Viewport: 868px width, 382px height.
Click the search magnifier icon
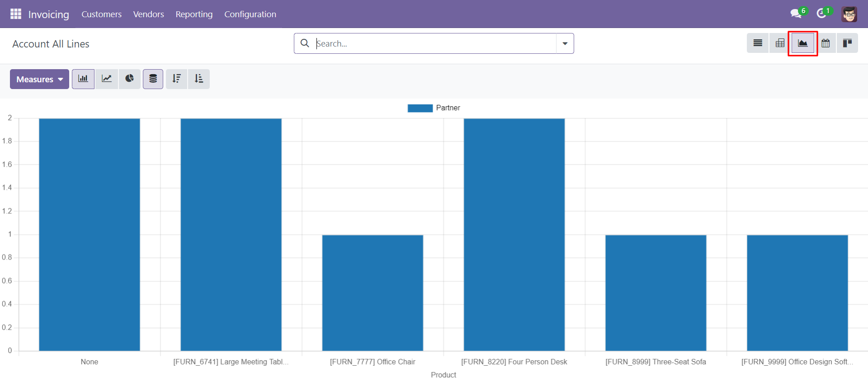click(x=305, y=43)
